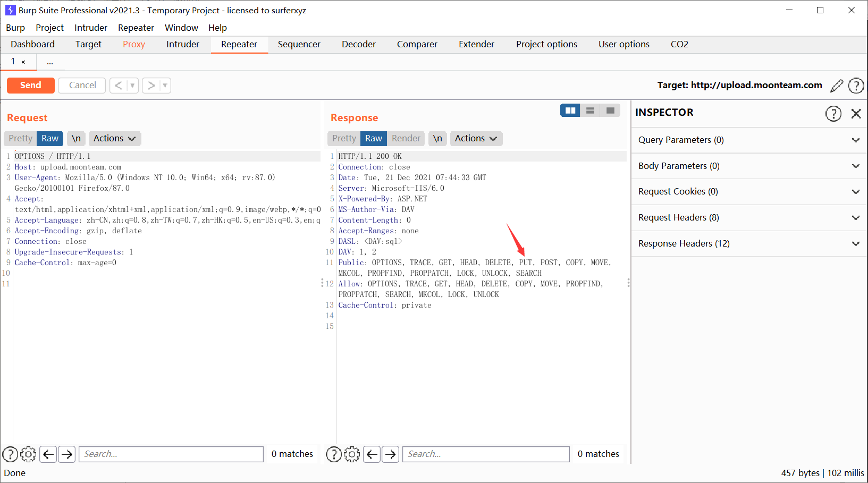
Task: Open the back history dropdown arrow
Action: pos(132,85)
